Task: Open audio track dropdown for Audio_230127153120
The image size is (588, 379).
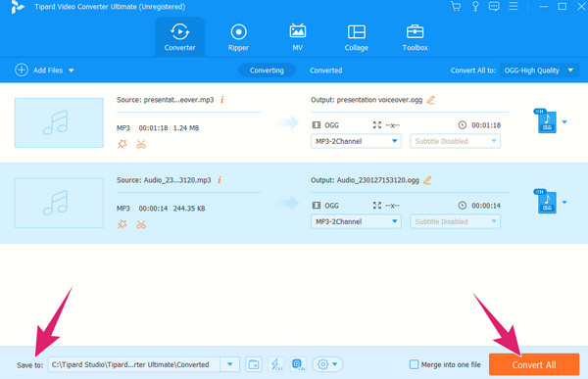Action: point(356,221)
